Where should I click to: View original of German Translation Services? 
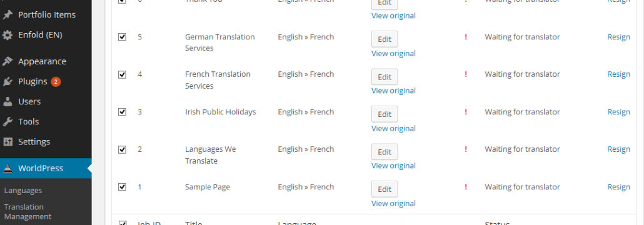(x=393, y=53)
